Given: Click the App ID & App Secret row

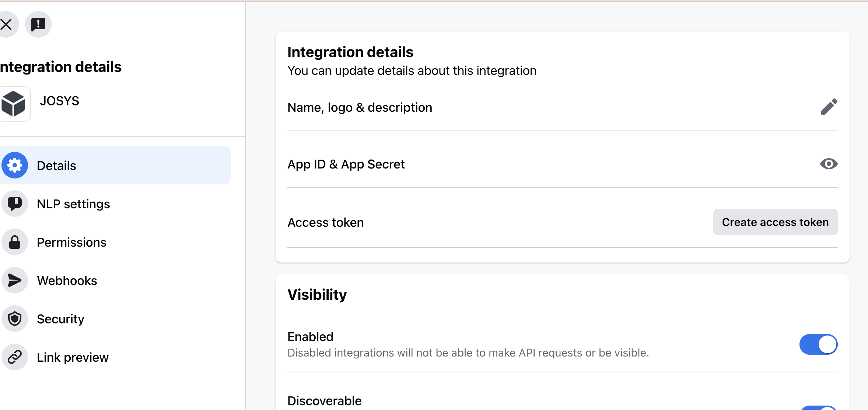Looking at the screenshot, I should click(x=346, y=164).
